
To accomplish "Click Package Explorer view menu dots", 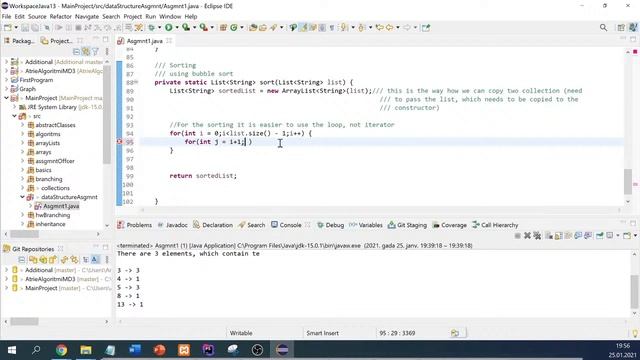I will 107,52.
